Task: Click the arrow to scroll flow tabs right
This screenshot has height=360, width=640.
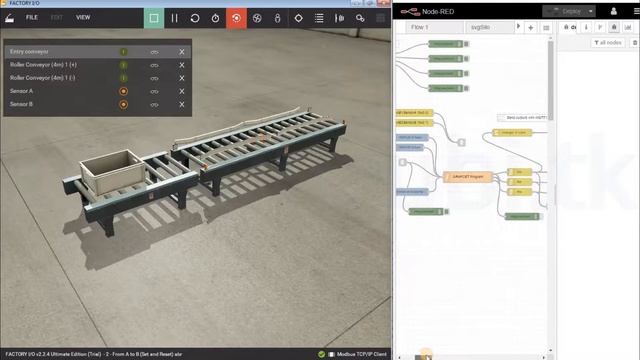Action: pyautogui.click(x=518, y=27)
